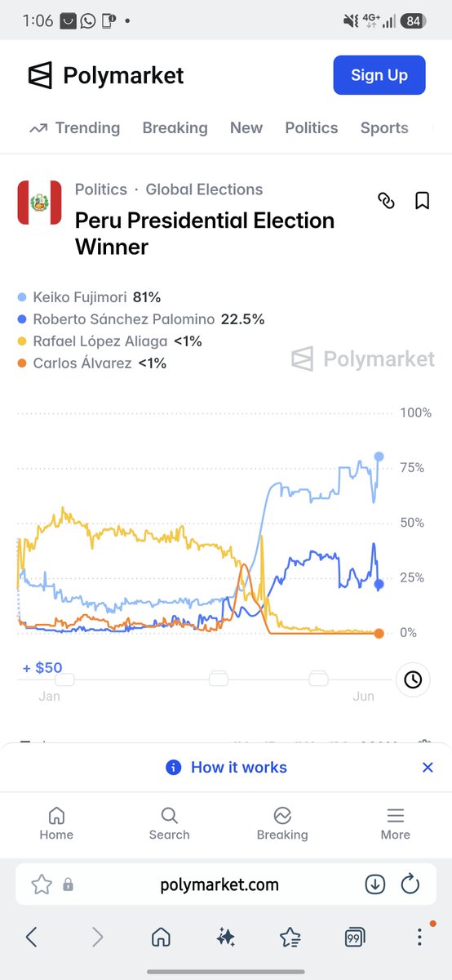
Task: Open the Sports category tab
Action: 384,127
